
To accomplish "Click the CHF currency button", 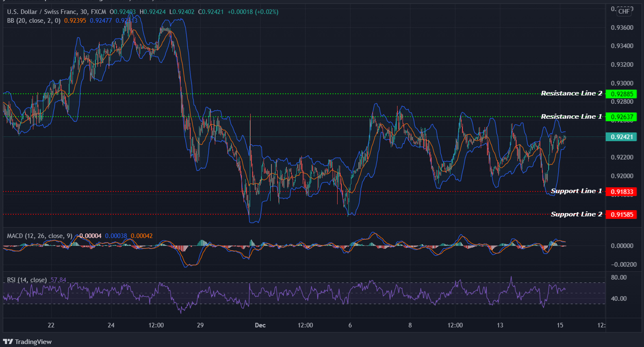I will coord(624,11).
